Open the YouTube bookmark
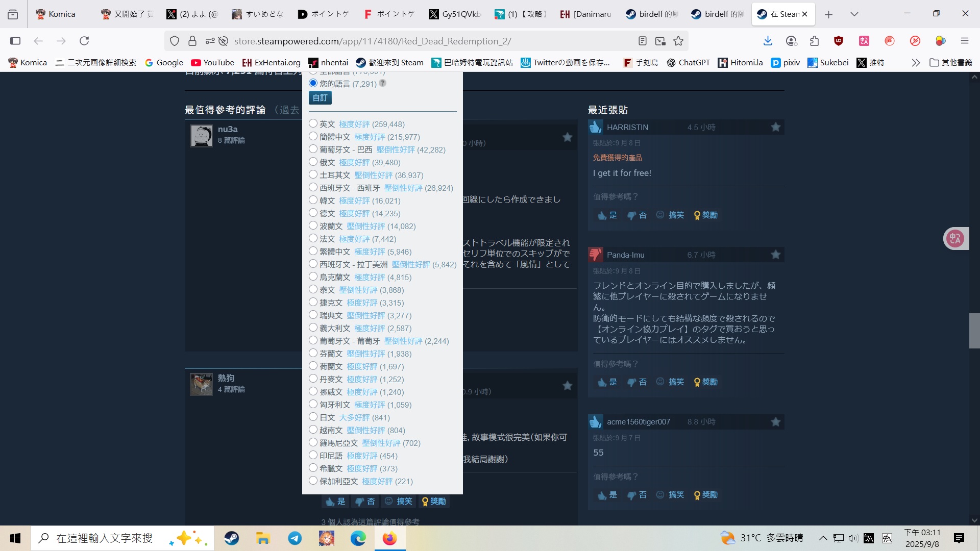The image size is (980, 551). point(212,63)
